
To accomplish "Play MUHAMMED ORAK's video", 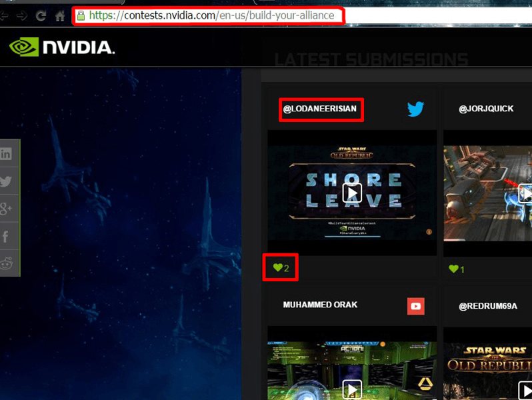I will coord(352,389).
